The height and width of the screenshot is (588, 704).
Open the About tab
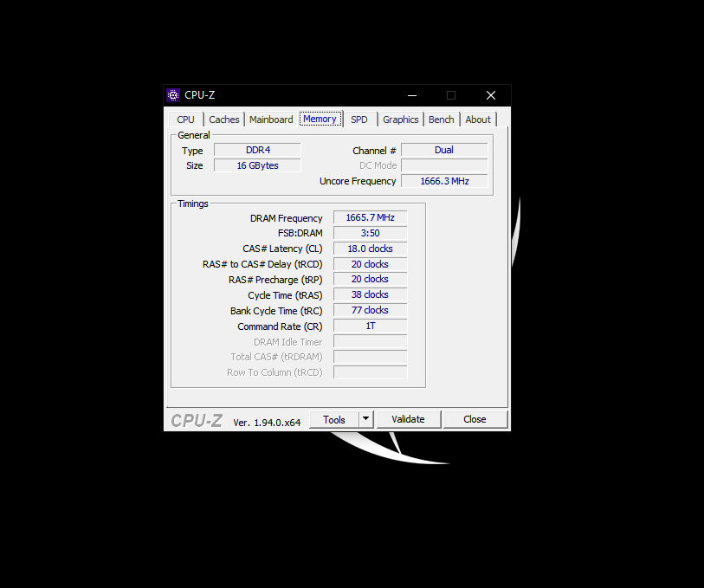[478, 120]
